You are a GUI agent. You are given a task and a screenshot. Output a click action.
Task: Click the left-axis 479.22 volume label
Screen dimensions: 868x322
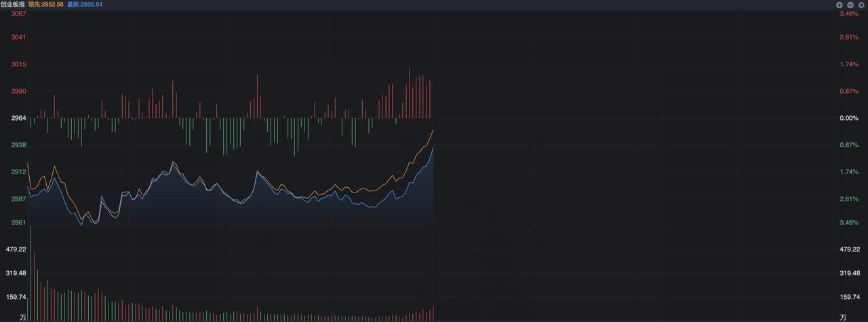pyautogui.click(x=16, y=249)
